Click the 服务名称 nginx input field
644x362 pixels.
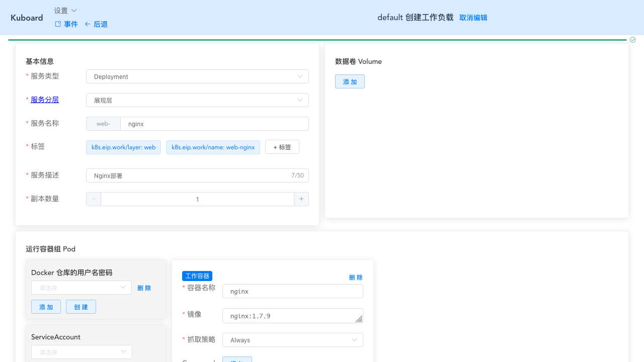click(x=214, y=124)
